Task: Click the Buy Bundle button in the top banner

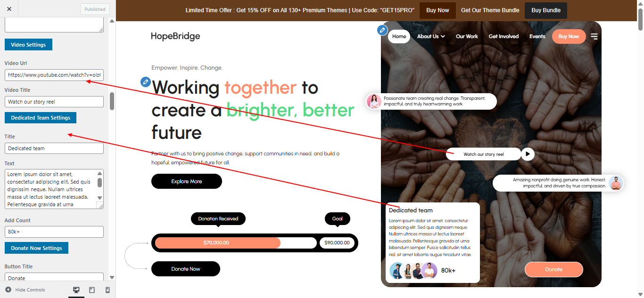Action: point(546,10)
